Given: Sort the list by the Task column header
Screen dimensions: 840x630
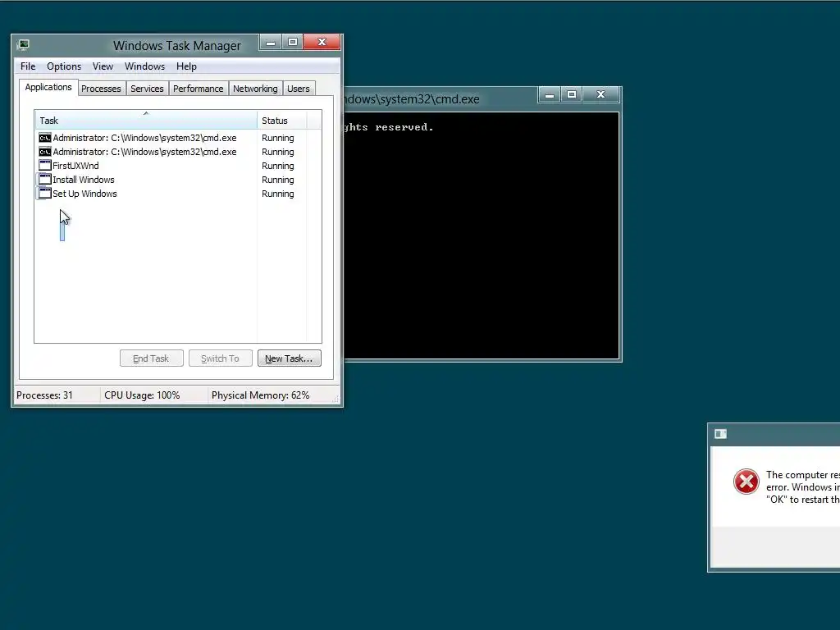Looking at the screenshot, I should pyautogui.click(x=146, y=120).
